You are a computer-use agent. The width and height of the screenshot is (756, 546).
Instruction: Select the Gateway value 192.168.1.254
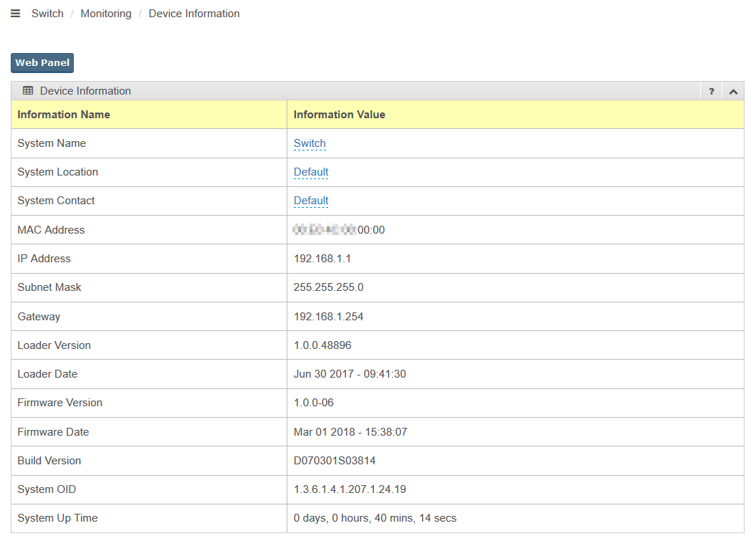coord(328,317)
